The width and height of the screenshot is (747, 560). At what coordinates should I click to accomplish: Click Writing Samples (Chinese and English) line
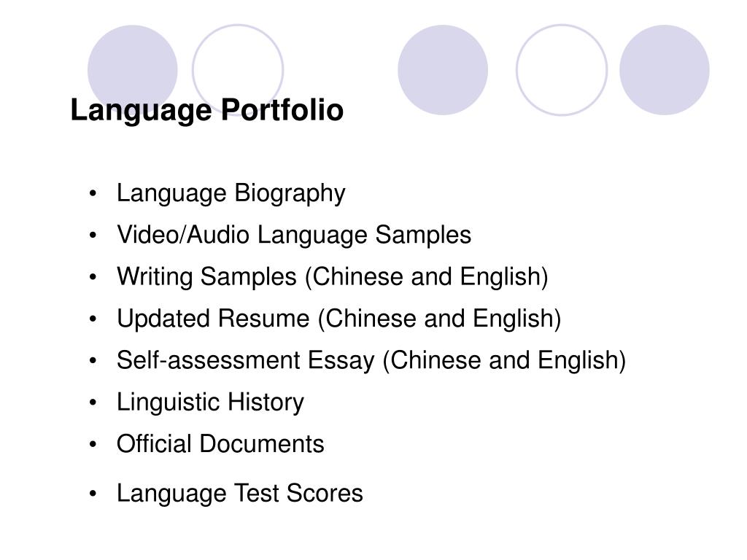[x=333, y=277]
